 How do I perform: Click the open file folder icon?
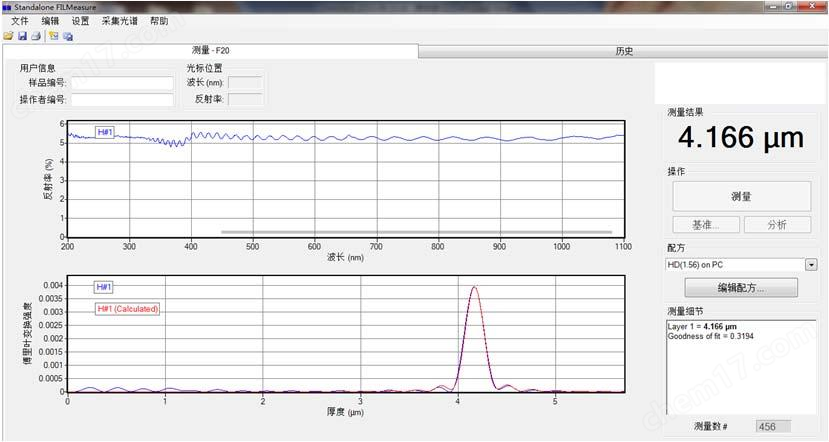[9, 36]
